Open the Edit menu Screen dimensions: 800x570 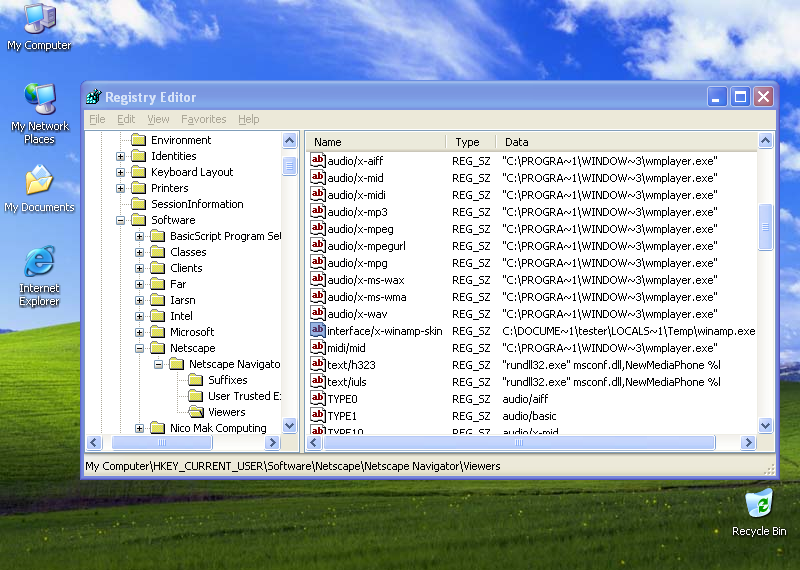pos(126,119)
